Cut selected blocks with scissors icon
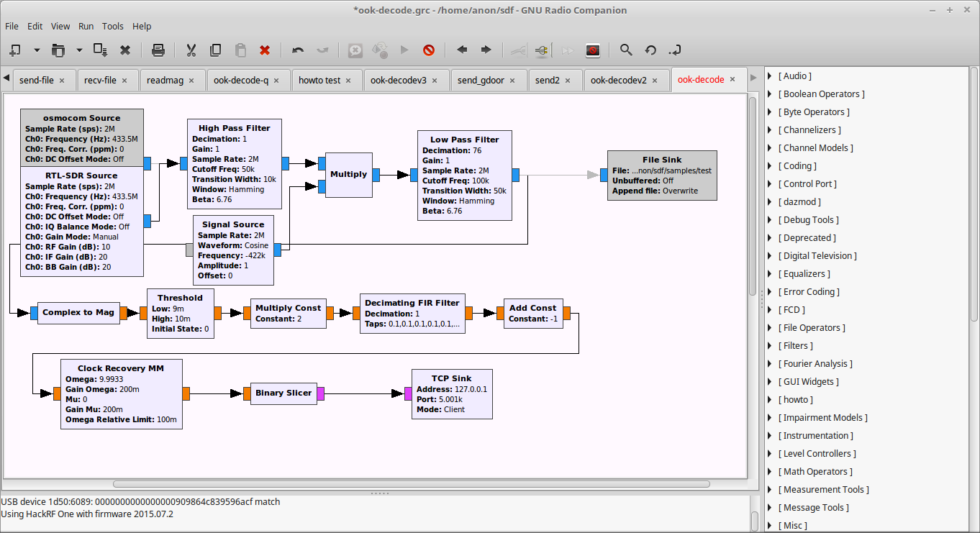The height and width of the screenshot is (533, 980). pyautogui.click(x=191, y=50)
